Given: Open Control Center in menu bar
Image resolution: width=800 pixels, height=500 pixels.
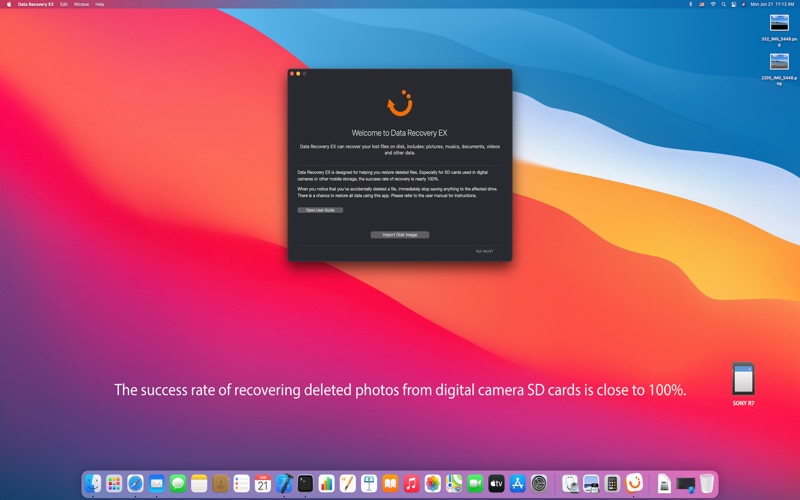Looking at the screenshot, I should 734,4.
